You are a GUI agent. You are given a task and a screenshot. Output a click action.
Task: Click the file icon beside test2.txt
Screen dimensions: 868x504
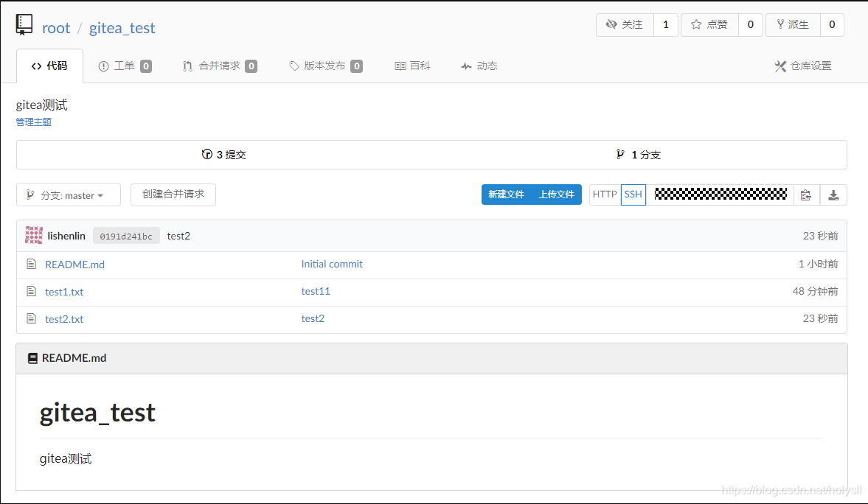(x=32, y=318)
